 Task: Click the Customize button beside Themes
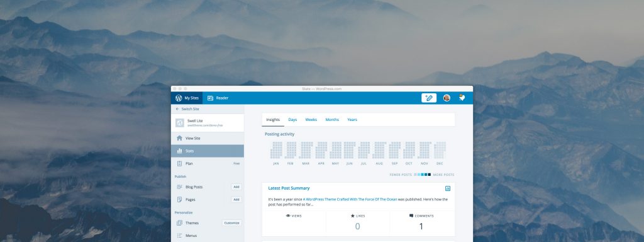click(x=231, y=223)
